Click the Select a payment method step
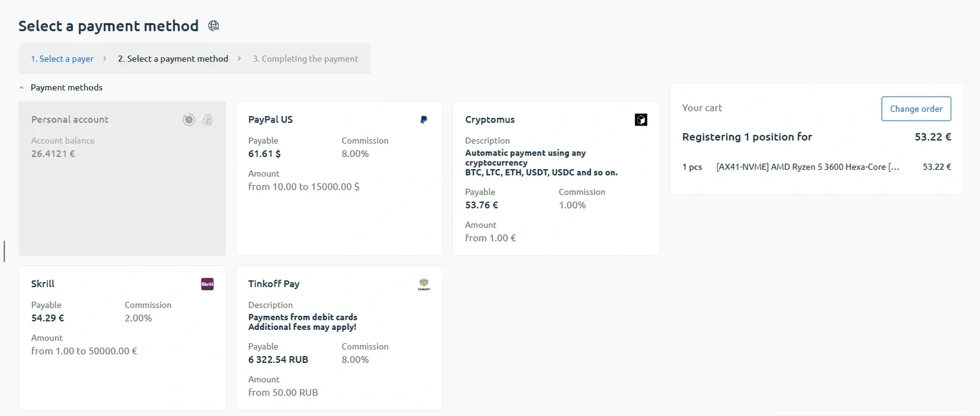 [x=173, y=59]
